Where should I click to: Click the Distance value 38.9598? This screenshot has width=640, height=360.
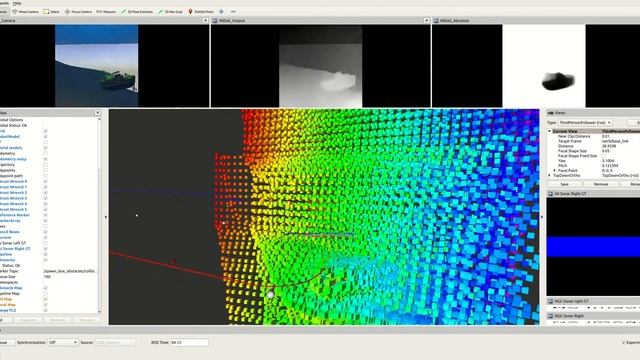coord(609,146)
